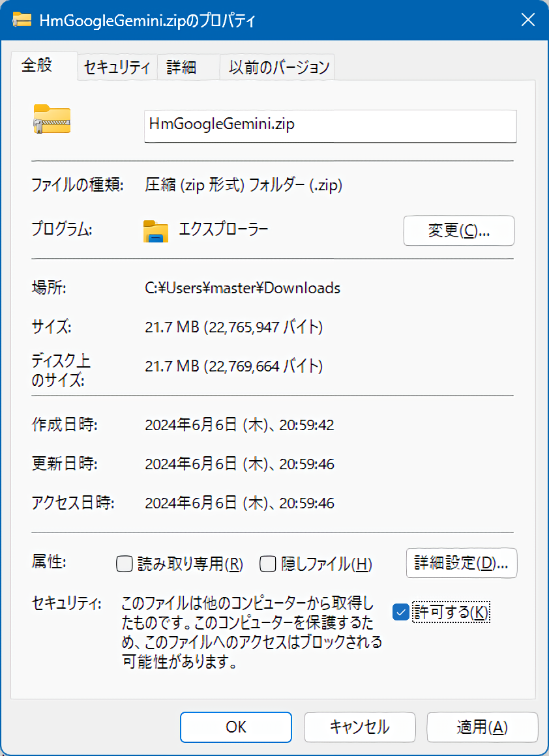The height and width of the screenshot is (756, 549).
Task: Click the security warning description text
Action: coord(252,633)
